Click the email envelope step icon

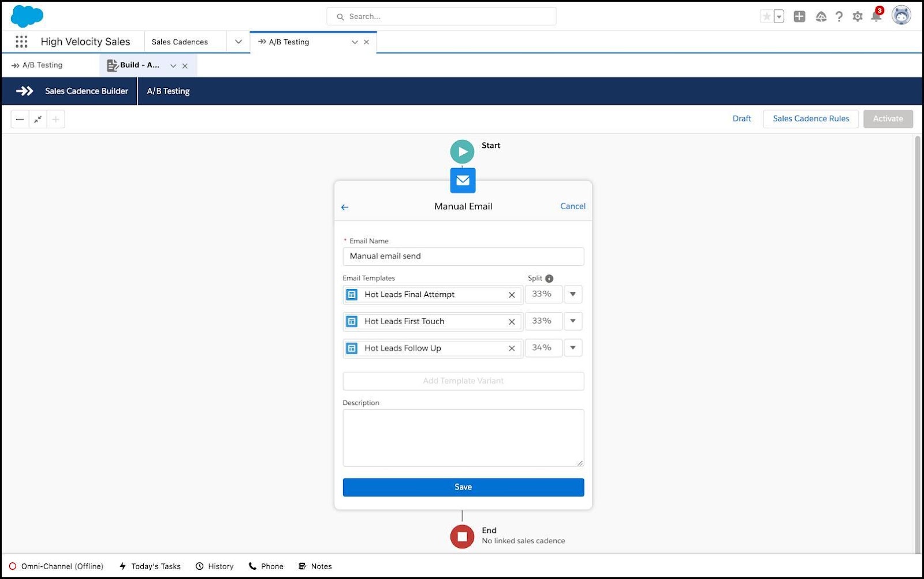pyautogui.click(x=463, y=180)
